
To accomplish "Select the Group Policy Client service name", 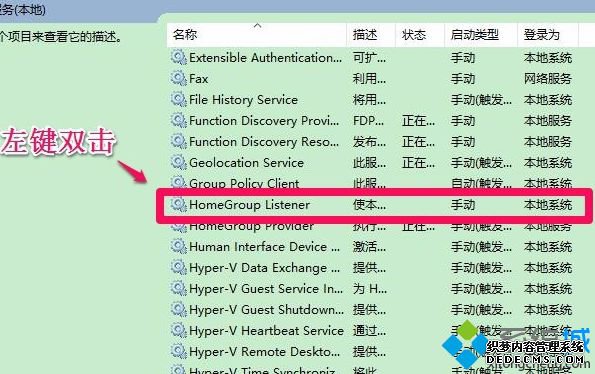I will 244,184.
